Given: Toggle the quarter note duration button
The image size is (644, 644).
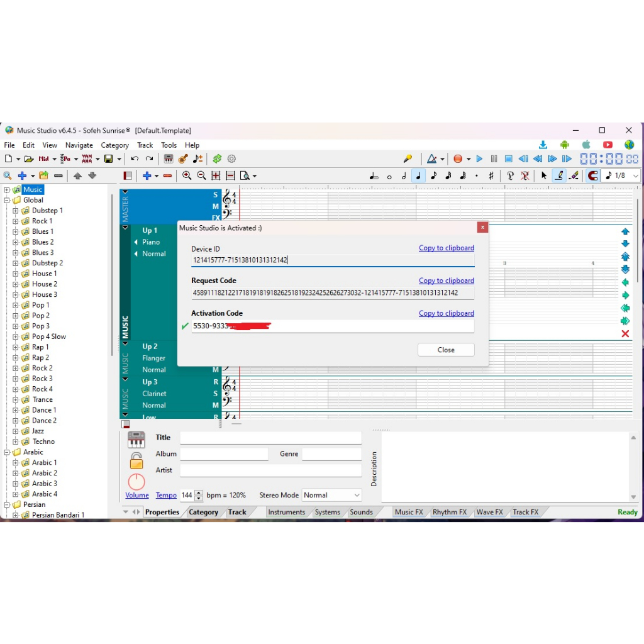Looking at the screenshot, I should 418,176.
